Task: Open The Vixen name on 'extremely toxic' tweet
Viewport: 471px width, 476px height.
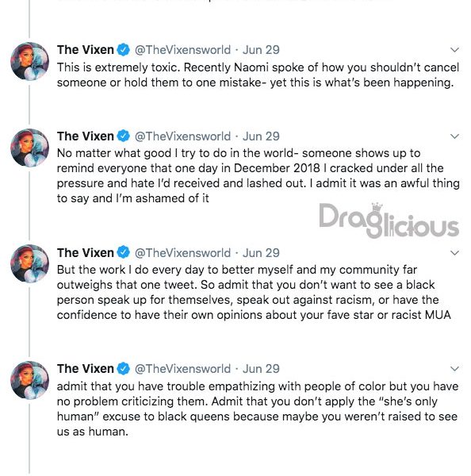Action: pos(86,50)
